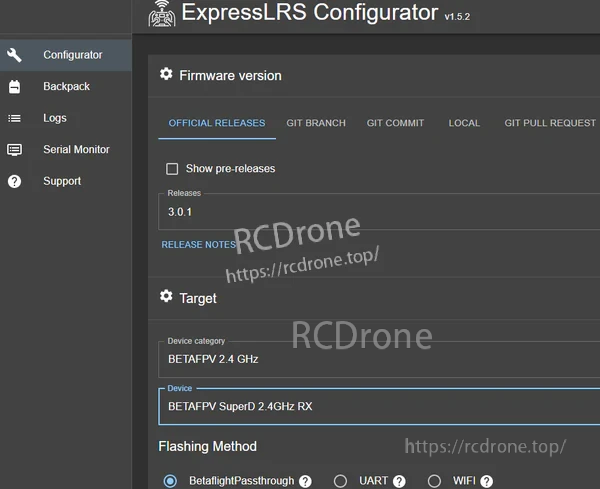Screen dimensions: 600x489
Task: Switch to Git Commit tab
Action: [x=395, y=123]
